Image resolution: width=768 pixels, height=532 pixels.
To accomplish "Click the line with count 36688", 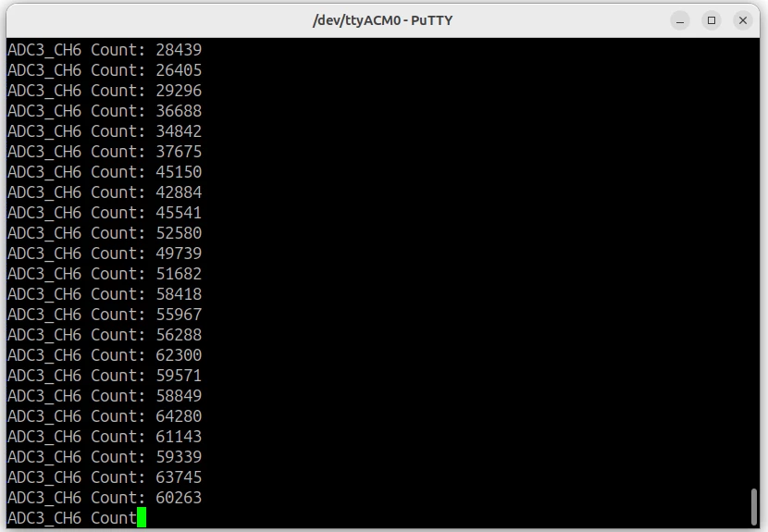I will click(105, 111).
